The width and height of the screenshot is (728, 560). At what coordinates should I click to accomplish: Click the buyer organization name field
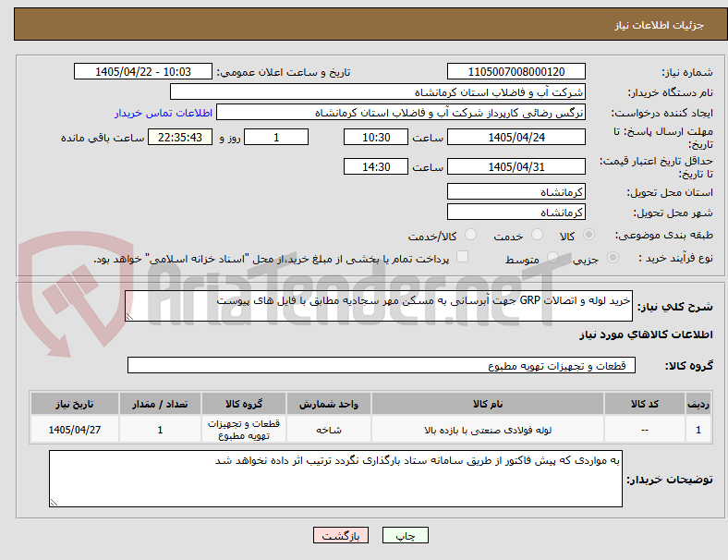pos(378,91)
